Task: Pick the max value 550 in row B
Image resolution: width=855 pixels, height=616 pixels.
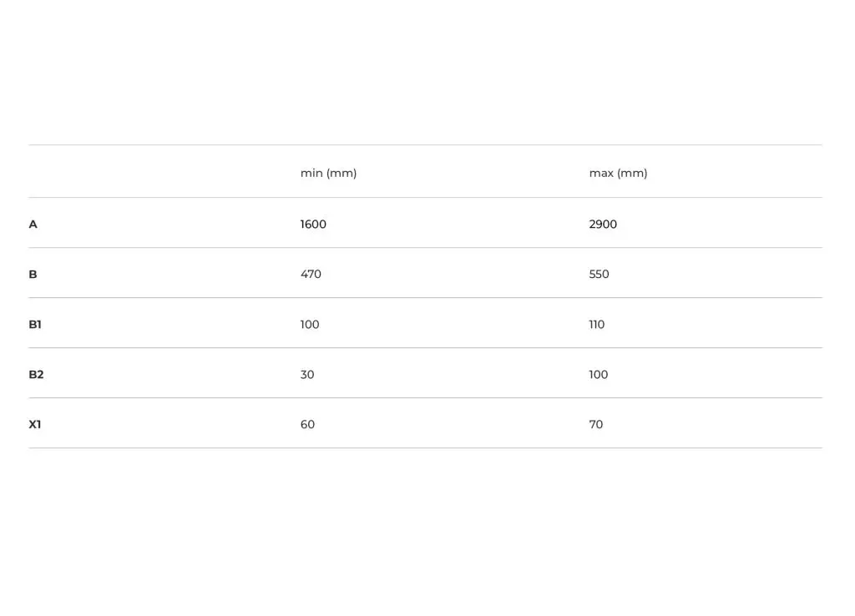Action: click(x=599, y=275)
